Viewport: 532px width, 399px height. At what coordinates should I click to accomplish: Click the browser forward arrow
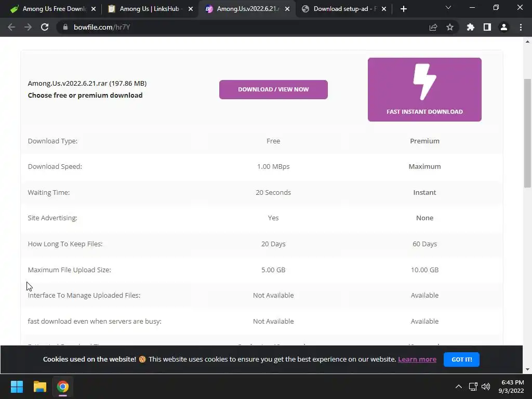28,27
